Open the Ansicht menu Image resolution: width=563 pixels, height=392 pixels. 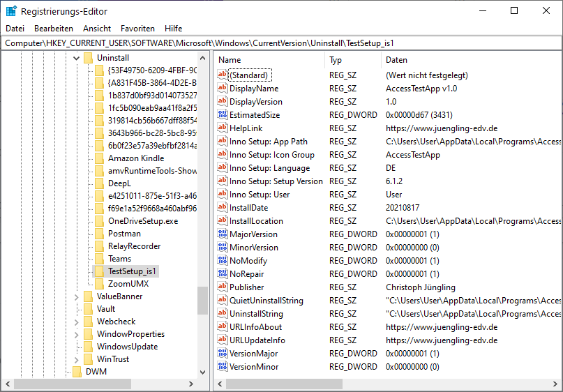(x=97, y=29)
